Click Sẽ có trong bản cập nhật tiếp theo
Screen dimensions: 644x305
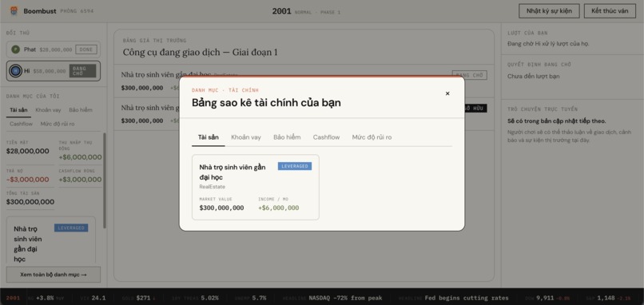(557, 121)
